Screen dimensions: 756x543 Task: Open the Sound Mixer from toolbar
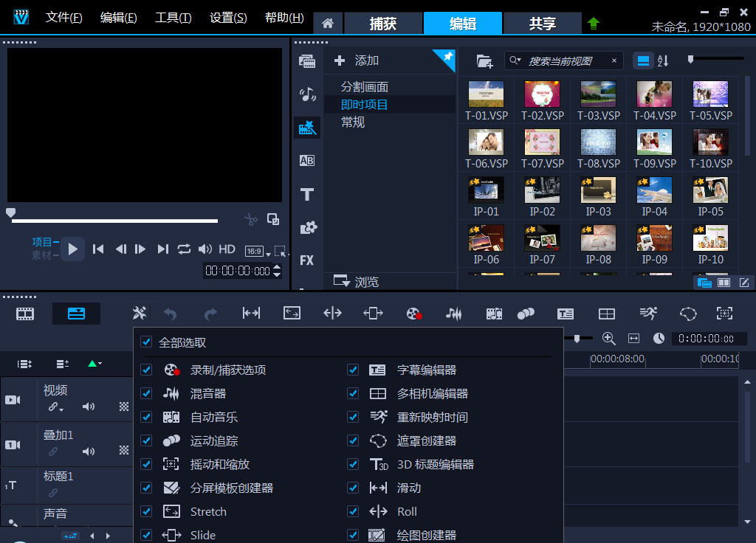point(454,314)
